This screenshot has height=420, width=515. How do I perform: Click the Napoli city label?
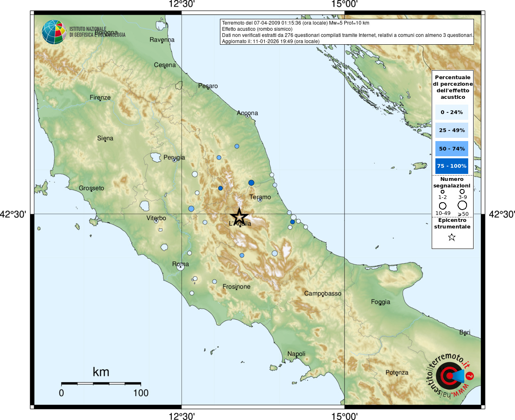coord(296,354)
